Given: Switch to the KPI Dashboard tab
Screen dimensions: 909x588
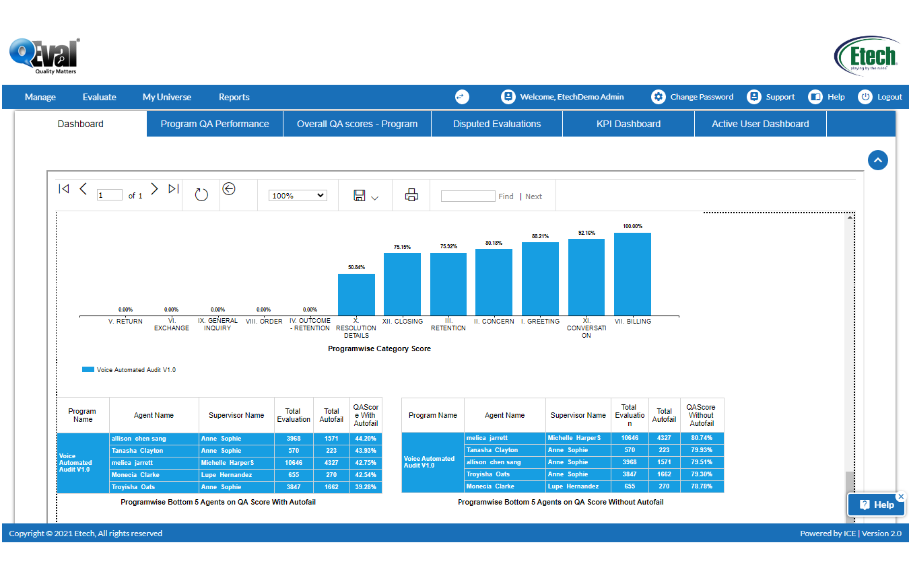Looking at the screenshot, I should (x=628, y=124).
